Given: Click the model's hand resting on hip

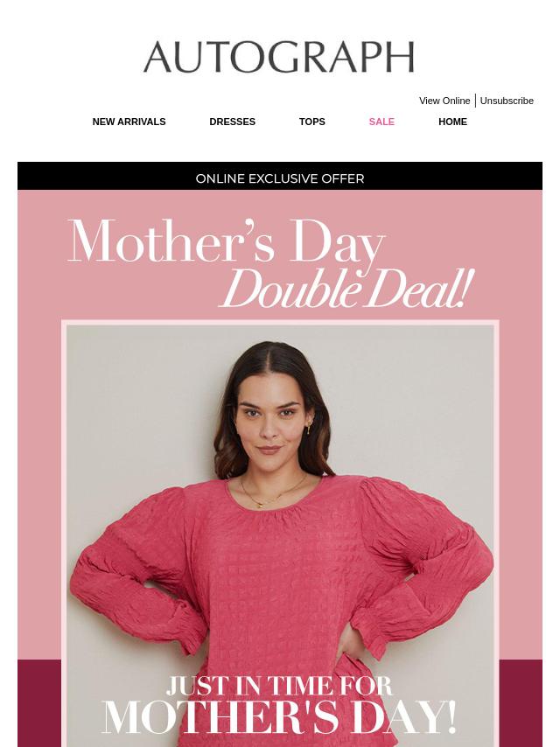Looking at the screenshot, I should pos(349,643).
